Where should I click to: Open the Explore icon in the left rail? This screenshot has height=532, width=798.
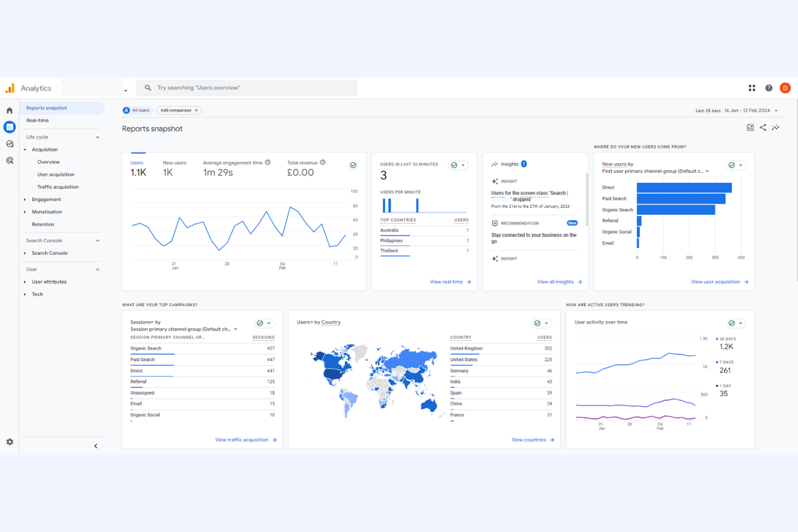point(9,144)
